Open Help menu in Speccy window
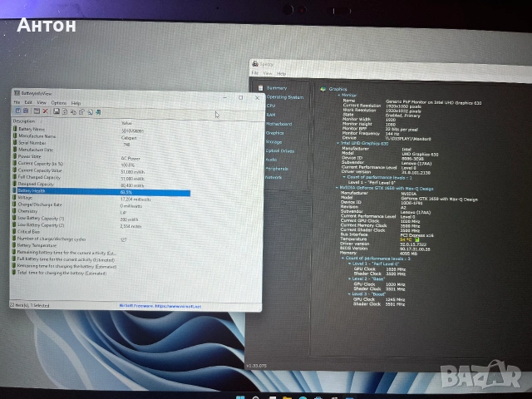Image resolution: width=532 pixels, height=399 pixels. [281, 73]
